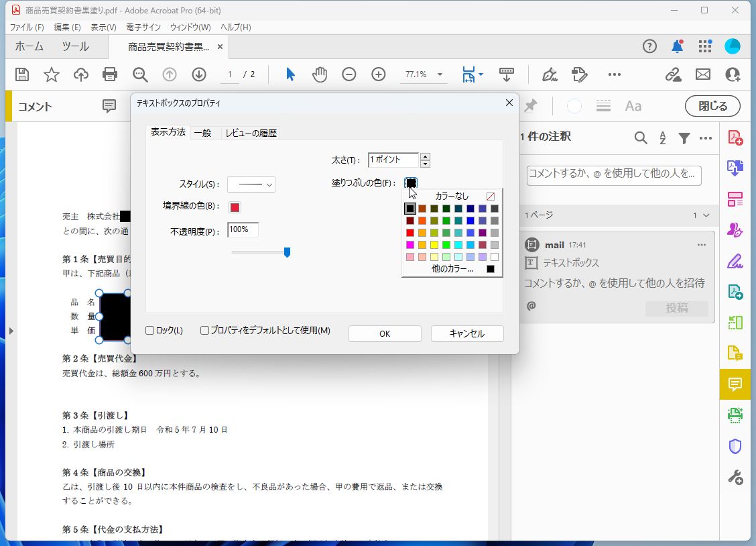
Task: Switch to the ツール tab
Action: tap(75, 47)
